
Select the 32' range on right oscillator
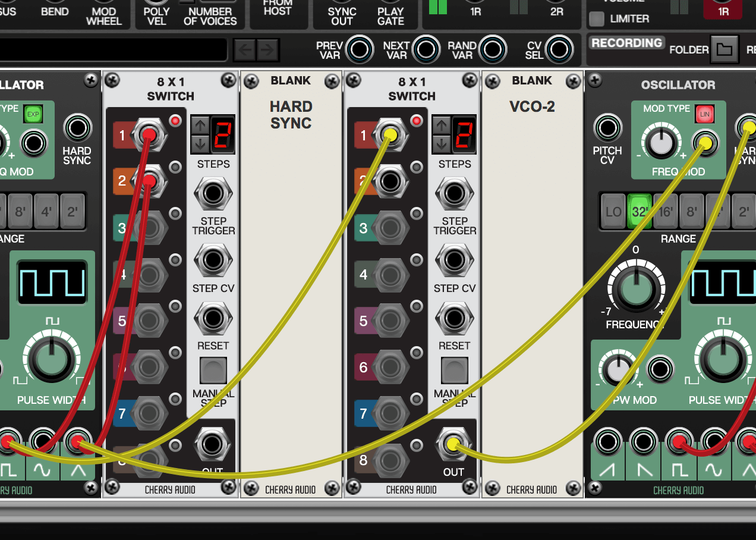pyautogui.click(x=640, y=212)
